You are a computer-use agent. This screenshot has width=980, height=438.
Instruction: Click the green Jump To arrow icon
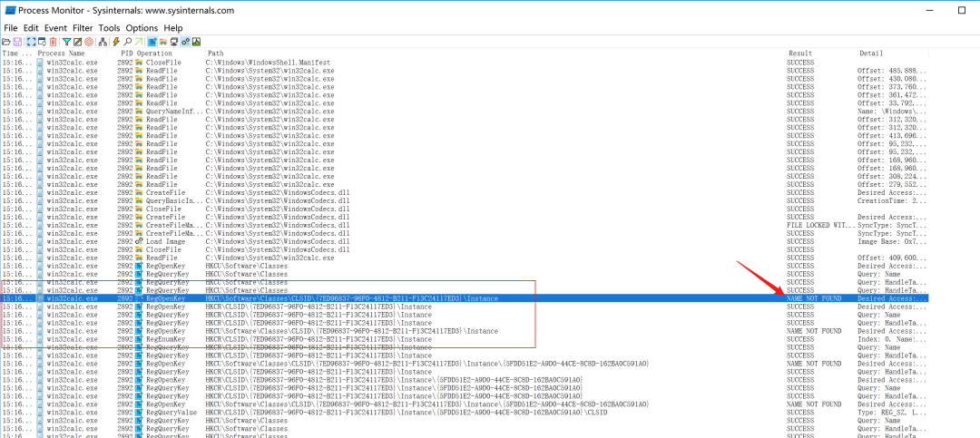point(139,42)
